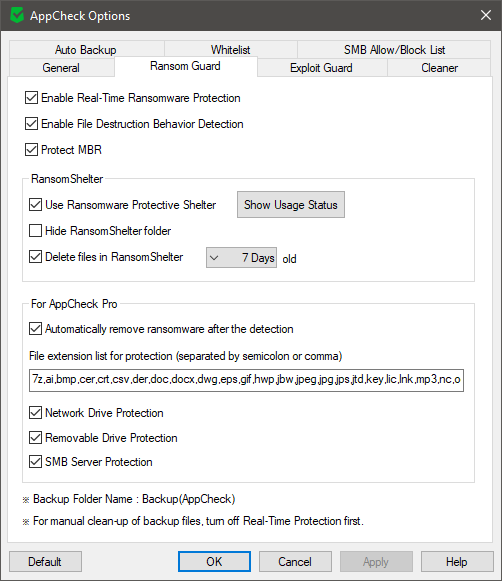Uncheck Enable File Destruction Behavior Detection
The width and height of the screenshot is (502, 581).
pos(31,124)
